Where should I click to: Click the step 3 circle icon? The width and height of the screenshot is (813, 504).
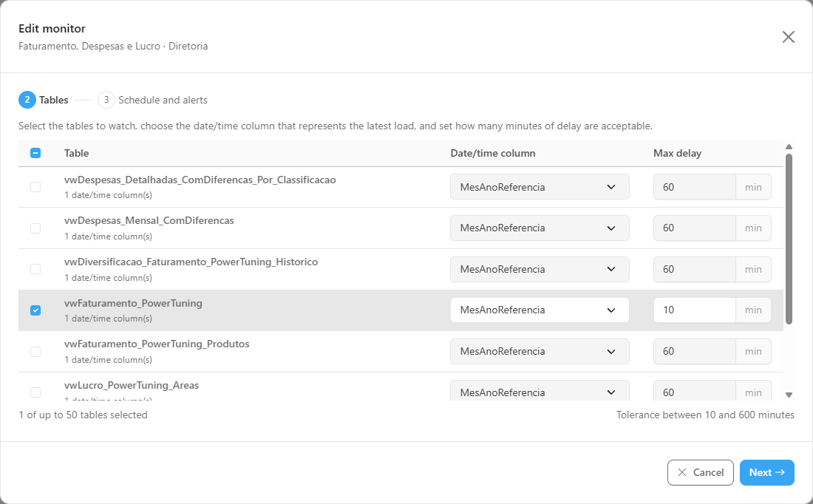pos(106,100)
